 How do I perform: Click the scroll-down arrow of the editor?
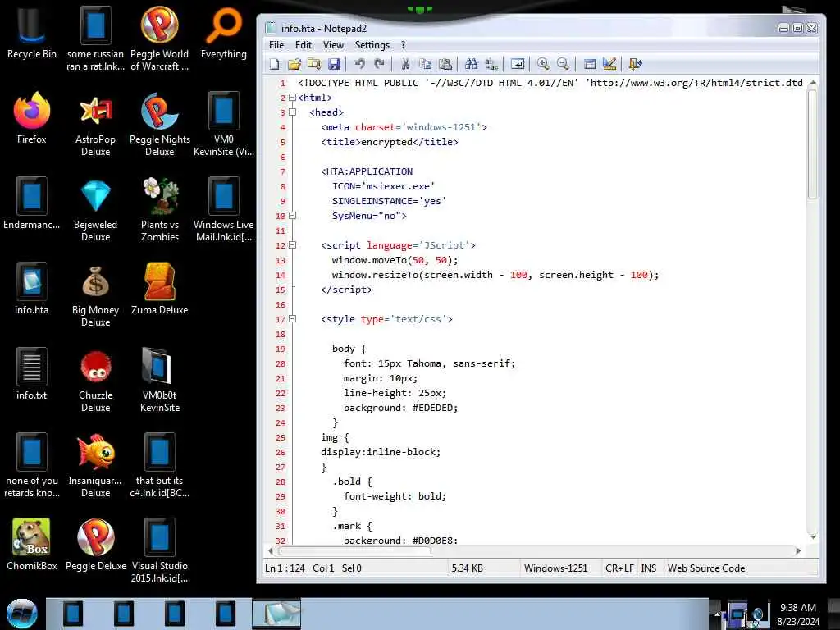pos(813,536)
